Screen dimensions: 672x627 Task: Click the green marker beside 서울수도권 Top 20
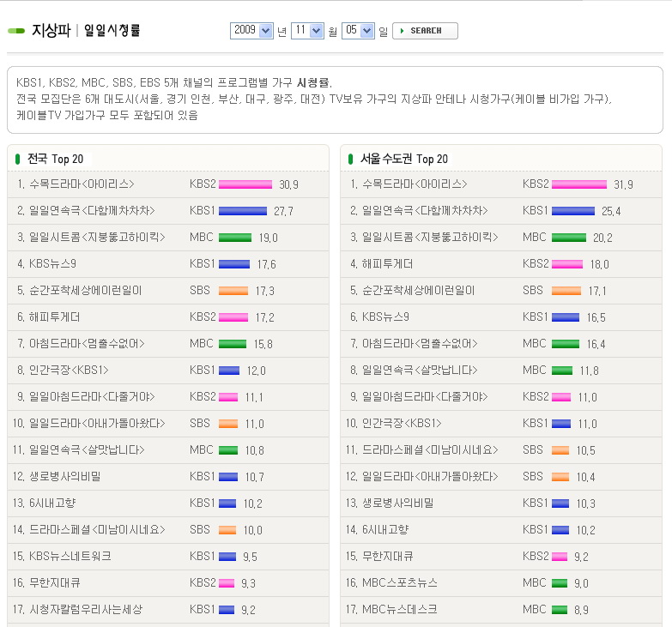pyautogui.click(x=350, y=159)
